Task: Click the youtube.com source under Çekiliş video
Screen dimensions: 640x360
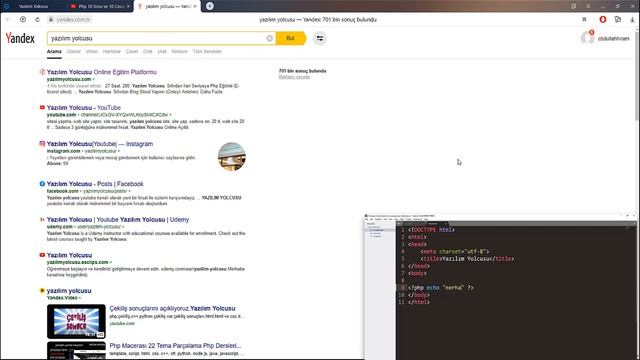Action: pyautogui.click(x=122, y=323)
